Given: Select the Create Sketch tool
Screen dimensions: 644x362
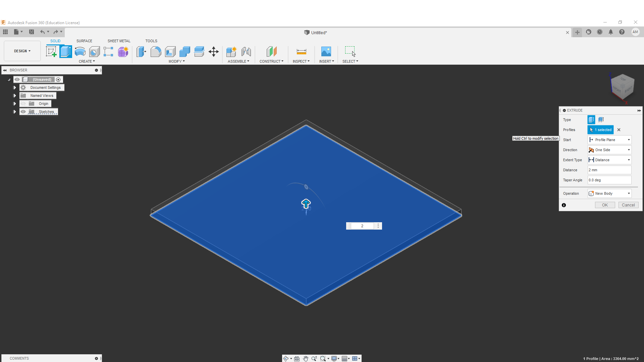Looking at the screenshot, I should (51, 52).
